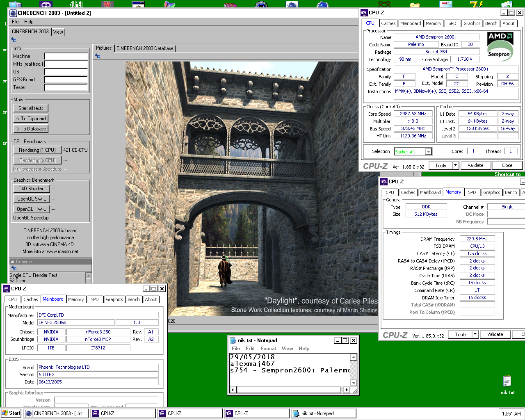The width and height of the screenshot is (525, 420).
Task: Click the Console panel scroll up arrow
Action: (x=88, y=275)
